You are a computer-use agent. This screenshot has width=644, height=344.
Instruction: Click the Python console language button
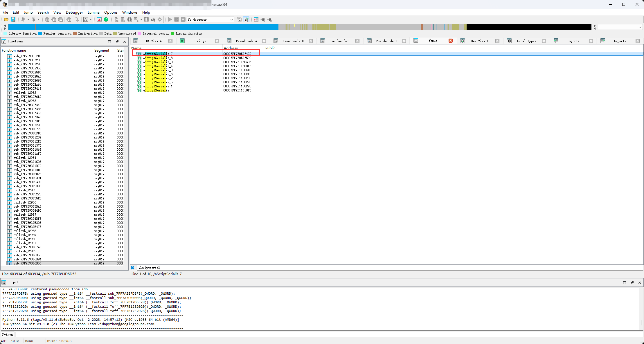pos(8,334)
